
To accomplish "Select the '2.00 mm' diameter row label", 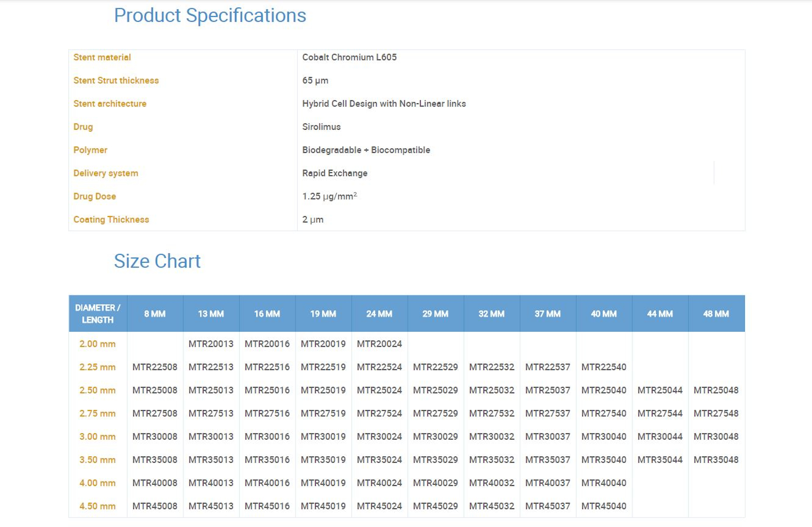I will pos(98,344).
